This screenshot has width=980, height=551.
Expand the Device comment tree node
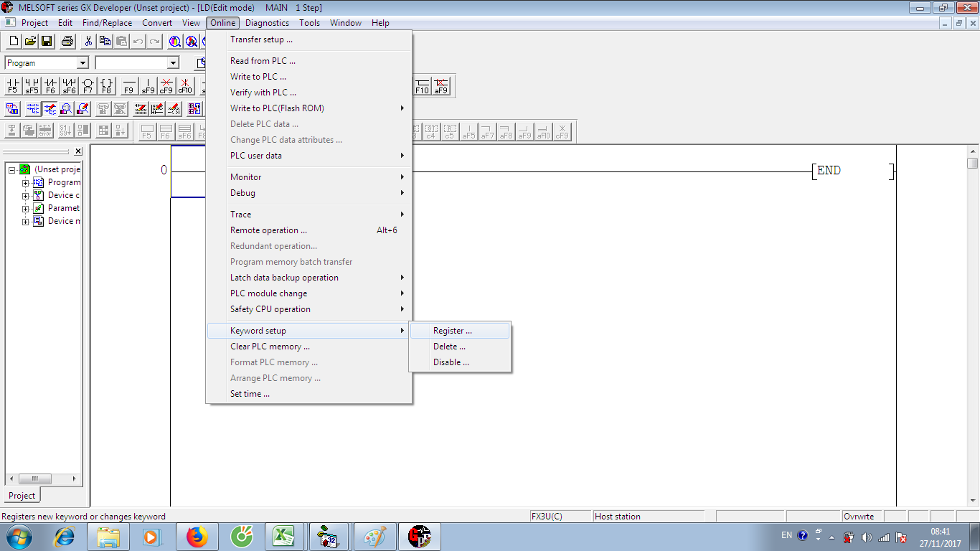click(25, 195)
